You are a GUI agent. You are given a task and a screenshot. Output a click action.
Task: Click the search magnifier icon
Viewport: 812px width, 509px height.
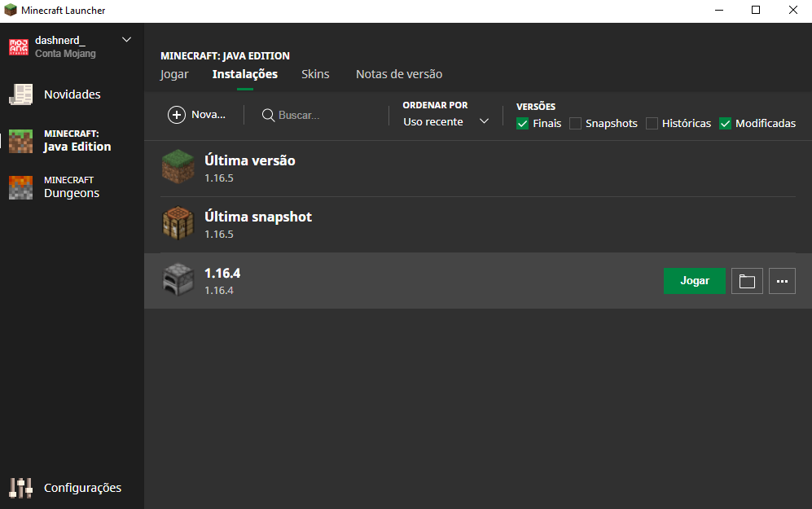coord(268,115)
